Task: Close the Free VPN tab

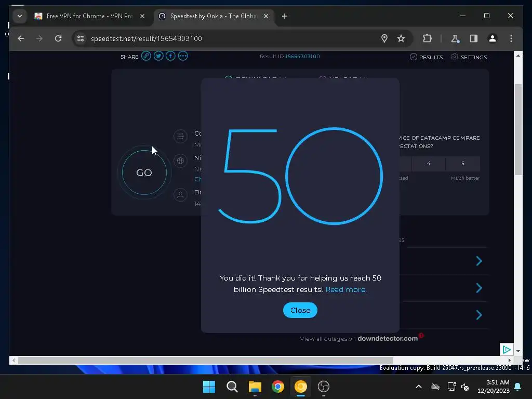Action: (x=142, y=16)
